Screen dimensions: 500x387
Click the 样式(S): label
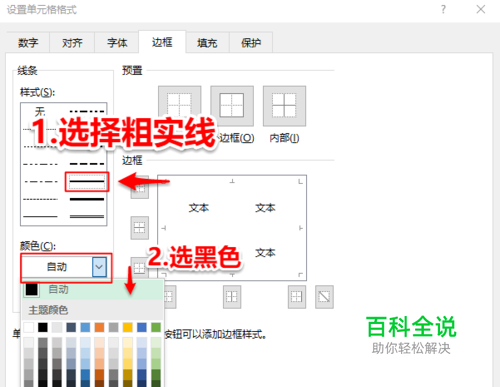38,92
